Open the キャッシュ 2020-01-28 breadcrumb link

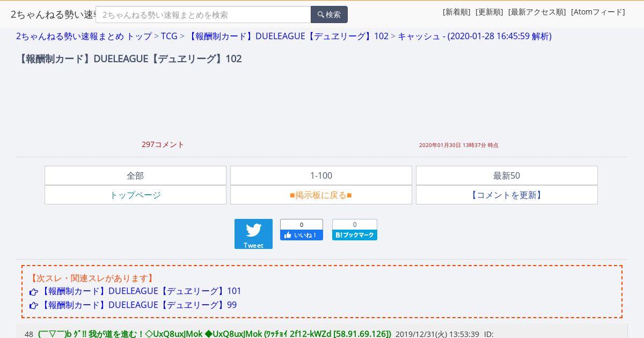(474, 36)
